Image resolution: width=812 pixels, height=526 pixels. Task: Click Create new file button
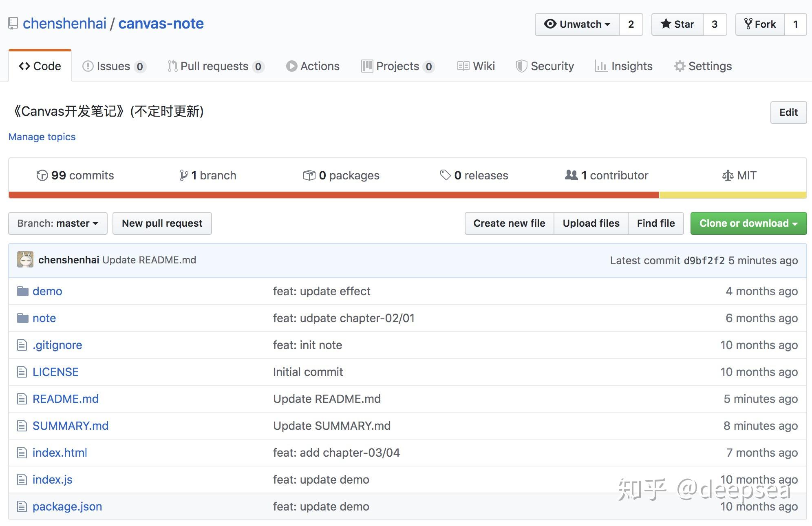[509, 223]
